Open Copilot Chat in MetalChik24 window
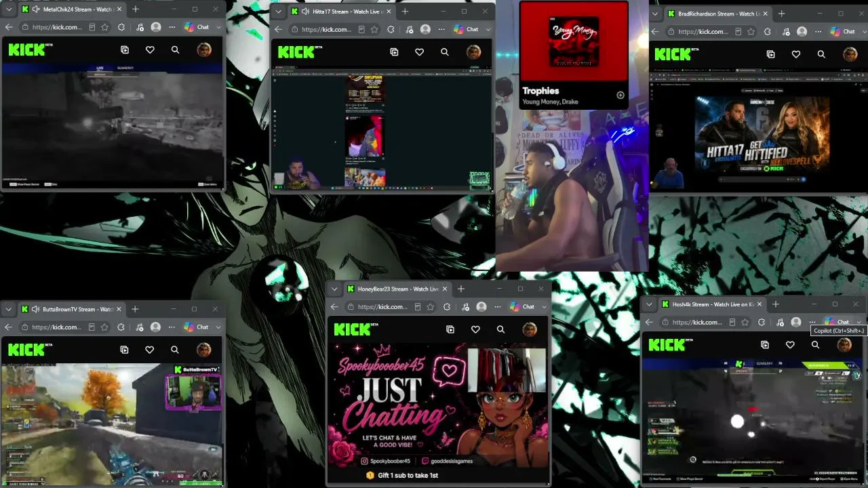Screen dimensions: 868x488 (x=197, y=27)
